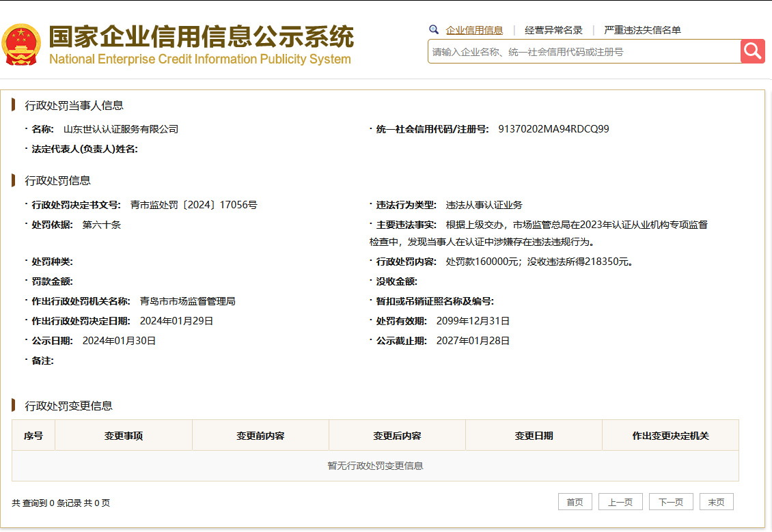The image size is (772, 532).
Task: Click the 暂无行政处罚变更信息 empty row
Action: pos(375,466)
